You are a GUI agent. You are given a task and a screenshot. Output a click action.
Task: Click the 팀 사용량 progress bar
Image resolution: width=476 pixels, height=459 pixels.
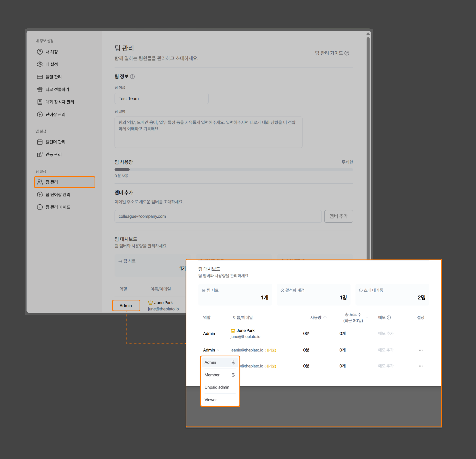pos(233,170)
